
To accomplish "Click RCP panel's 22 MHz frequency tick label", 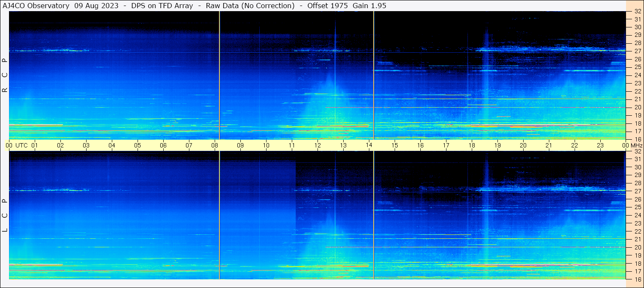I will [638, 91].
